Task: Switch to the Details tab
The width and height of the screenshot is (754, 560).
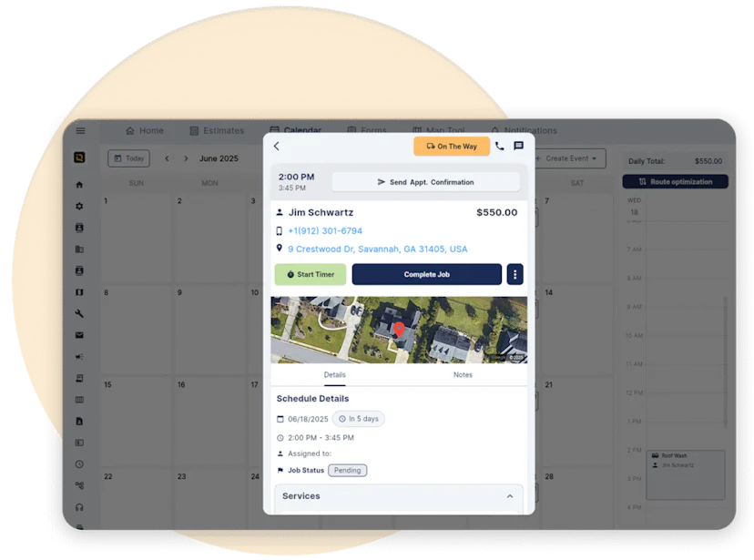Action: pos(335,375)
